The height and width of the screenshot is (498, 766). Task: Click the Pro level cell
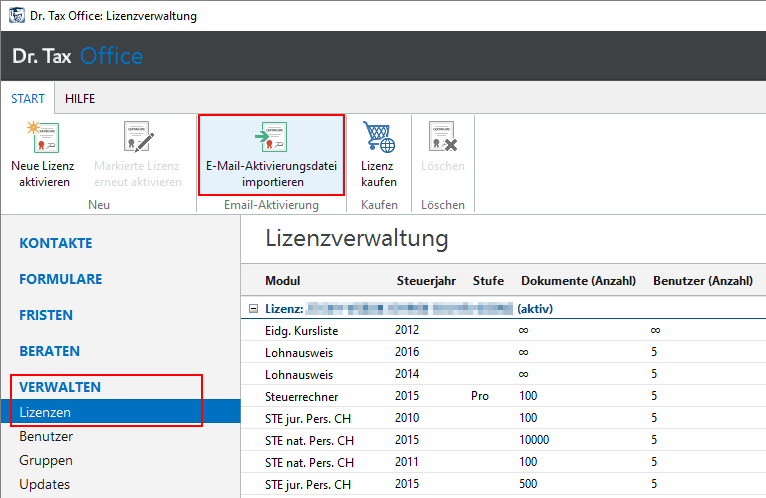click(480, 396)
